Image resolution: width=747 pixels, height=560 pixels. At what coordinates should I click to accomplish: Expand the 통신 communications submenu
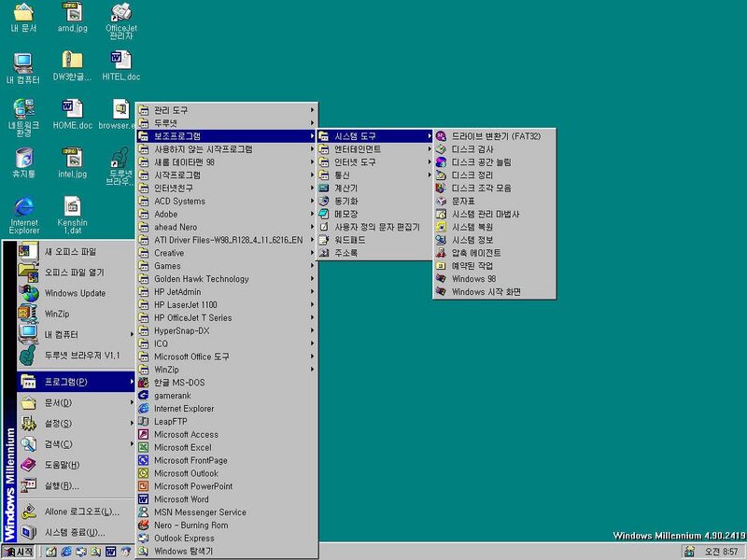click(x=342, y=175)
